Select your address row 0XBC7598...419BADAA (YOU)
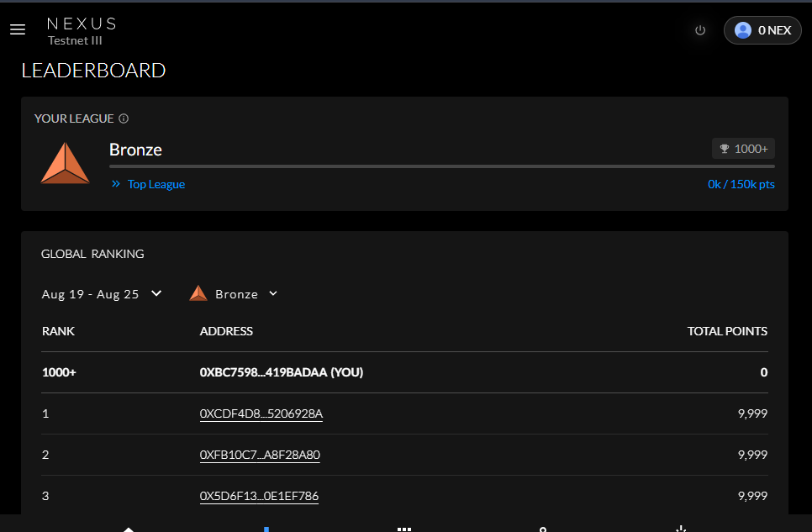This screenshot has width=812, height=532. pyautogui.click(x=404, y=372)
